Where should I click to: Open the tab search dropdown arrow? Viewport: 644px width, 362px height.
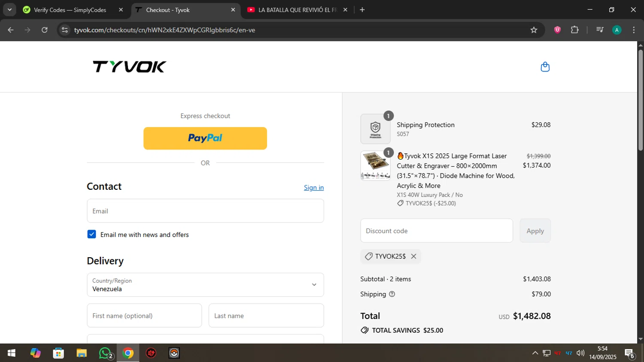point(9,9)
